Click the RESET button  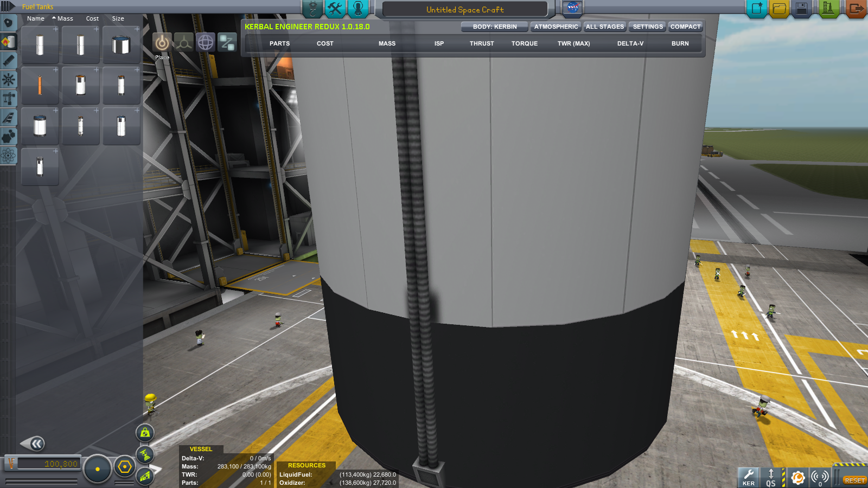click(x=854, y=480)
